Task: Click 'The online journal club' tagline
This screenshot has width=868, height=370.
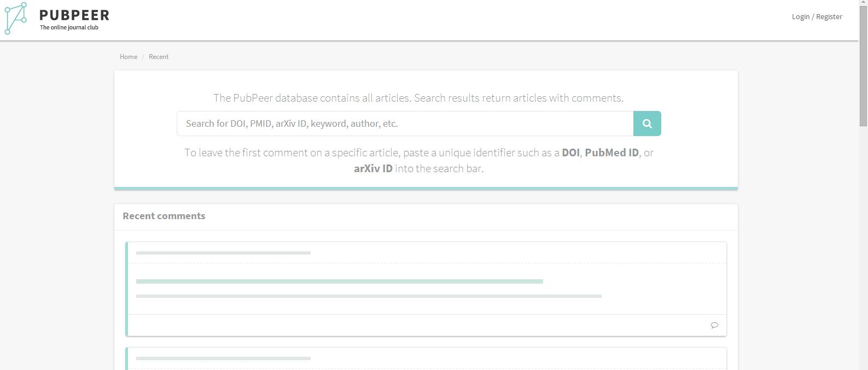Action: (x=69, y=27)
